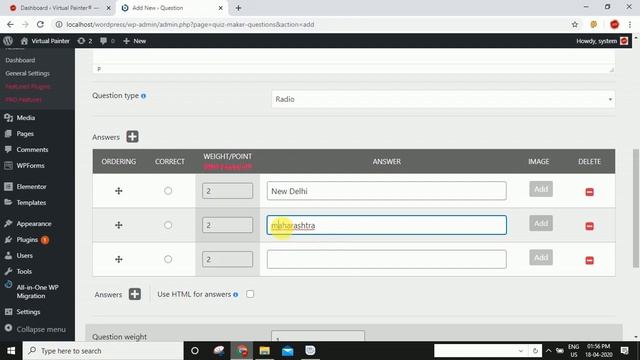This screenshot has height=360, width=640.
Task: Click the empty third answer field
Action: [387, 259]
